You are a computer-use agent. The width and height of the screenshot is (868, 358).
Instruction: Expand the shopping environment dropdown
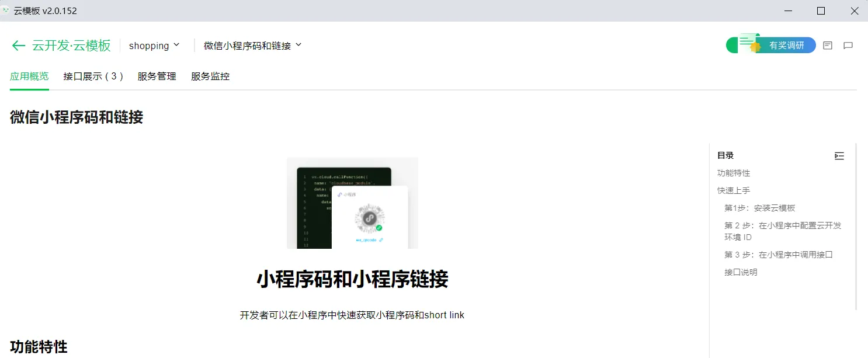click(x=154, y=46)
